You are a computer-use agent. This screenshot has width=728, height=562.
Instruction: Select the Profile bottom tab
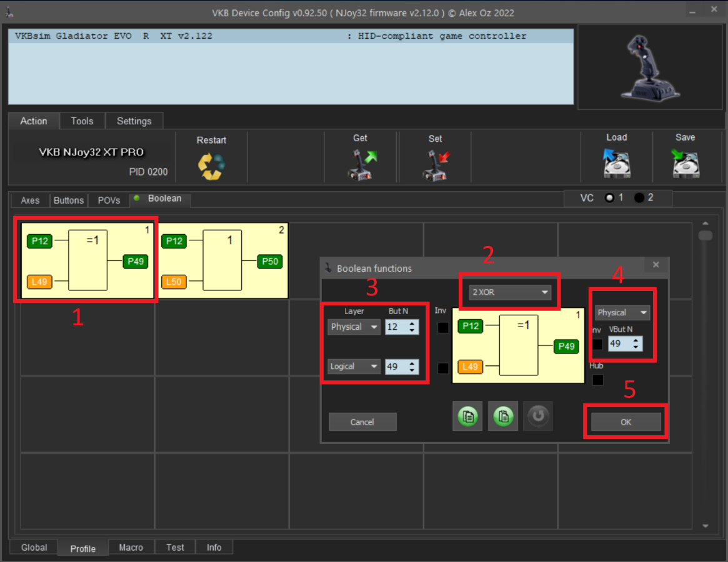[83, 548]
